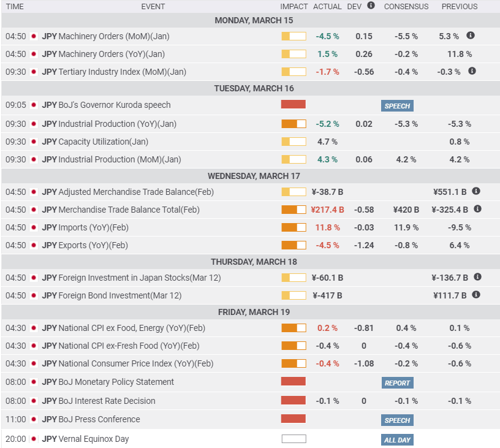The width and height of the screenshot is (500, 448).
Task: Click the MONDAY, MARCH 15 date header
Action: 254,20
